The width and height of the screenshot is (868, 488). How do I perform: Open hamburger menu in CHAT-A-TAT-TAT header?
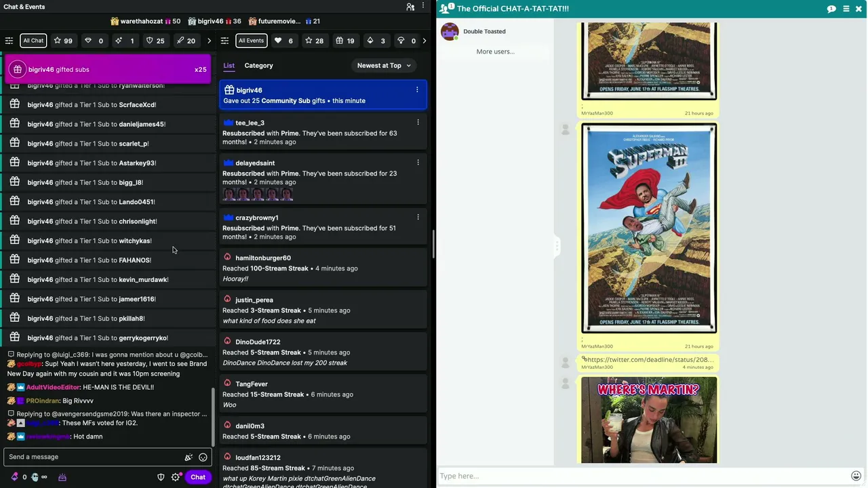pos(846,9)
